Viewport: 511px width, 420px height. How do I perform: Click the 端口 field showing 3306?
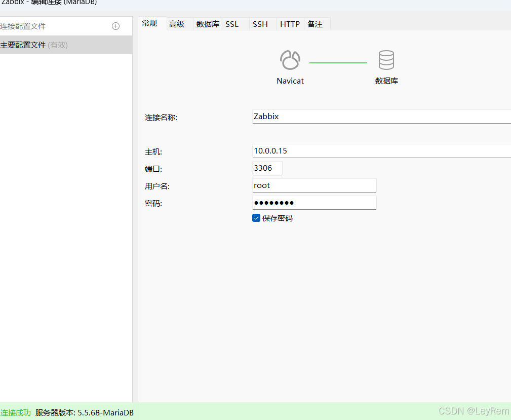coord(267,168)
